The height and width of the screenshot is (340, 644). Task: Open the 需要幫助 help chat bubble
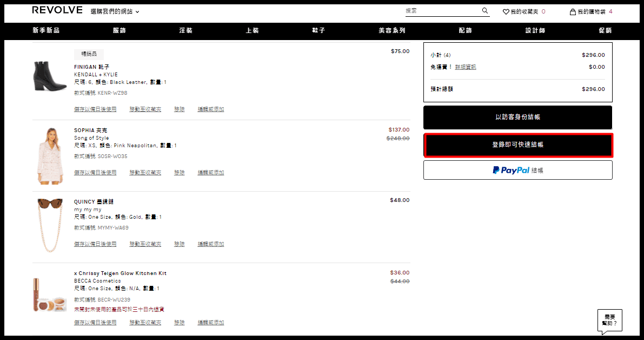(x=609, y=320)
